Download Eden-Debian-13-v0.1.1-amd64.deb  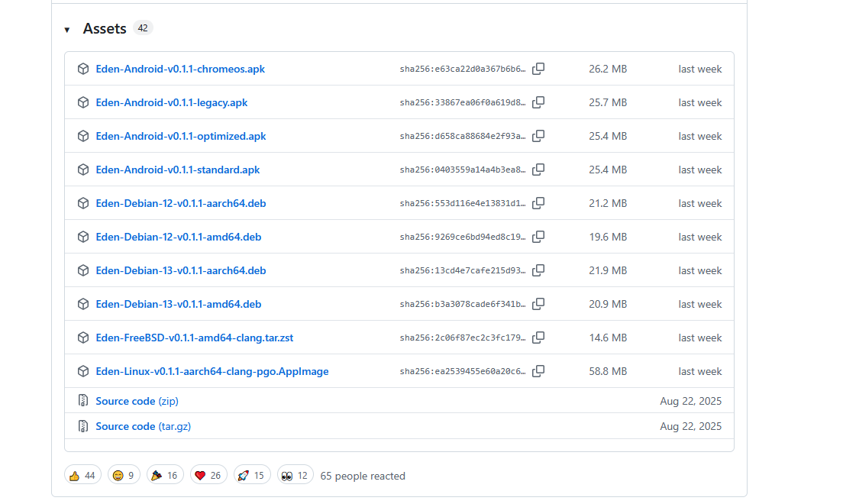coord(178,304)
